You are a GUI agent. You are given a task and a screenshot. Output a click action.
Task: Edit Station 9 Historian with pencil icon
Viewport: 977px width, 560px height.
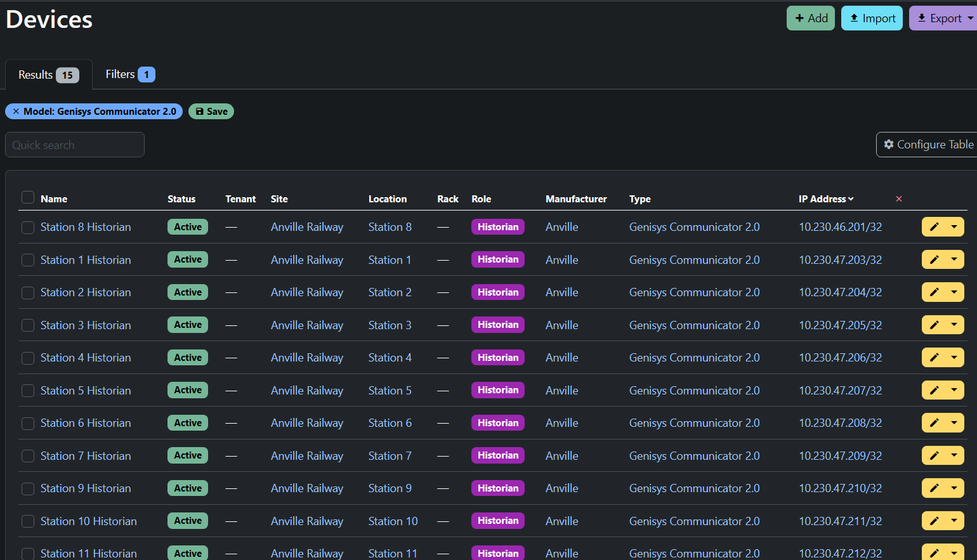(x=933, y=488)
